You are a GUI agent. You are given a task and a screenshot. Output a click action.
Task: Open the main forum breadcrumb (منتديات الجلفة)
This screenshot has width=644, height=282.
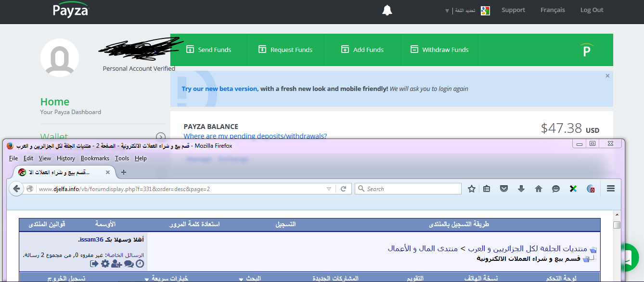pos(528,249)
